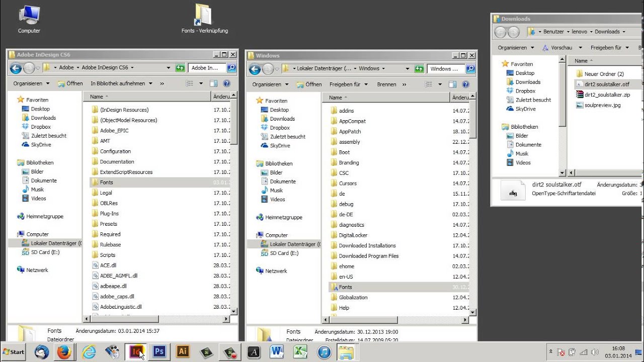
Task: Select Fonts - Verknüpfung desktop shortcut
Action: pos(204,19)
